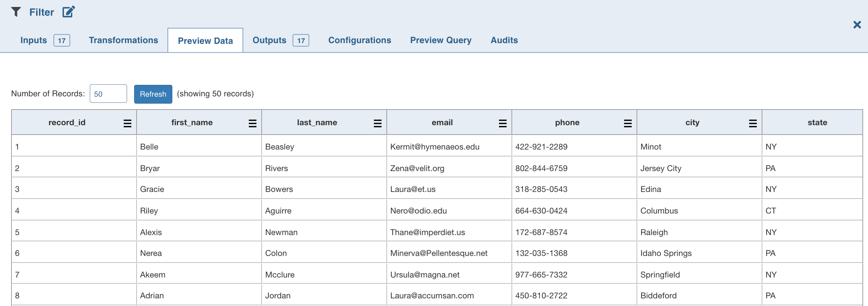Switch to the Inputs tab
The height and width of the screenshot is (306, 868).
tap(45, 40)
